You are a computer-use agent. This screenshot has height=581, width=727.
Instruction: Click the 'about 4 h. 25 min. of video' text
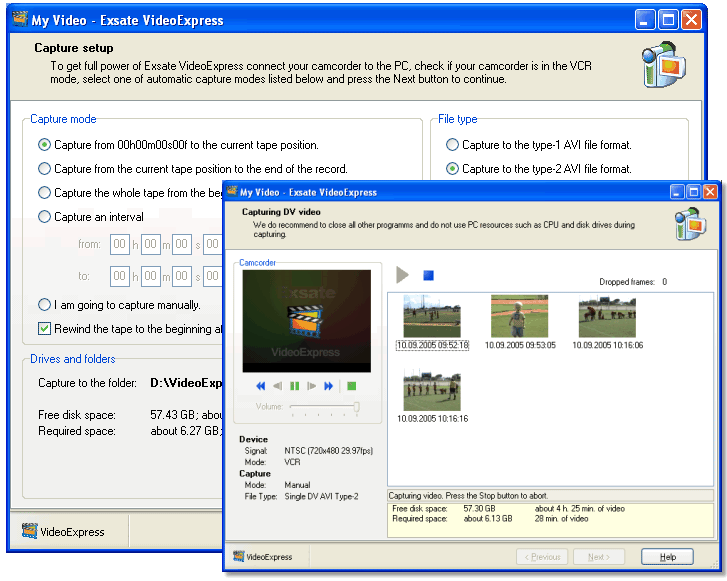click(580, 508)
